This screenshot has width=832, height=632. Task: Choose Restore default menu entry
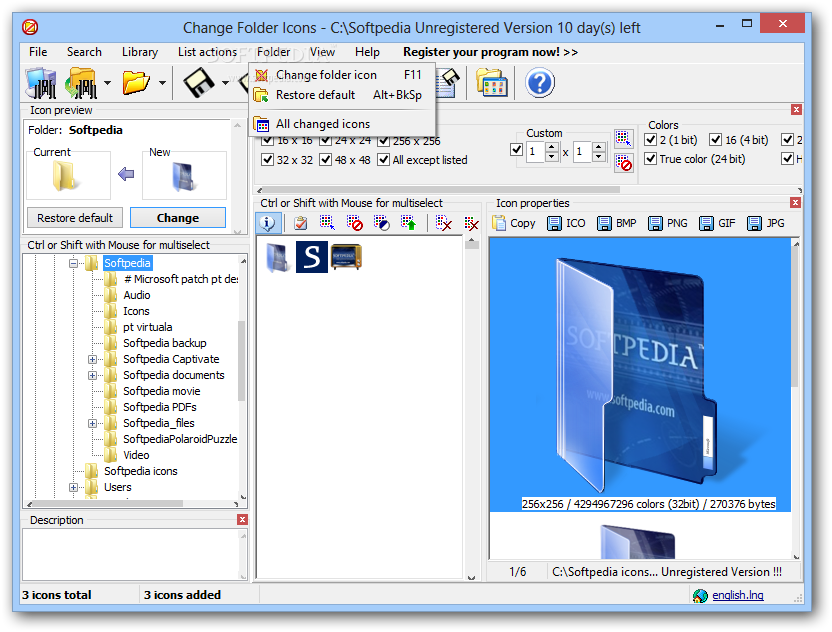point(342,95)
